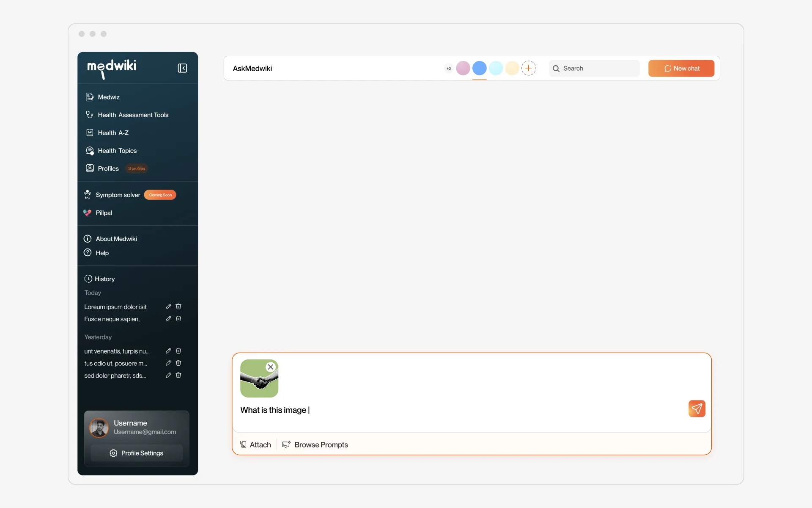Open Profiles in the sidebar
The width and height of the screenshot is (812, 508).
pyautogui.click(x=102, y=168)
